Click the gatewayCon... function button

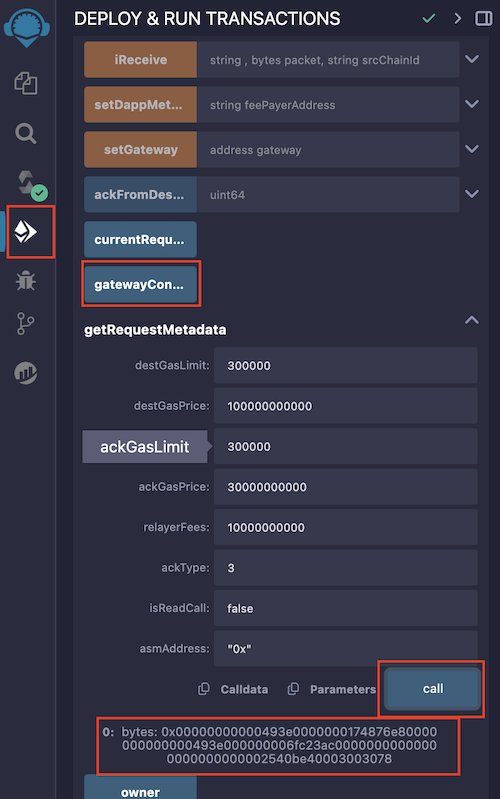click(x=141, y=284)
